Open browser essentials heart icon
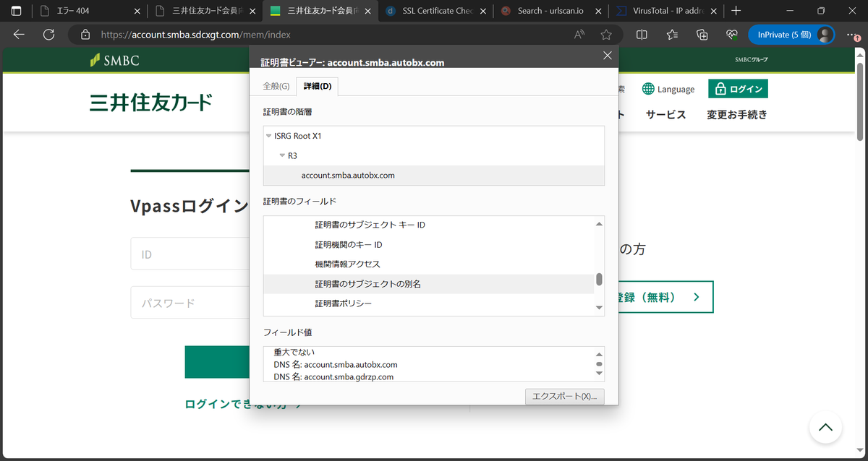The height and width of the screenshot is (461, 868). (731, 35)
